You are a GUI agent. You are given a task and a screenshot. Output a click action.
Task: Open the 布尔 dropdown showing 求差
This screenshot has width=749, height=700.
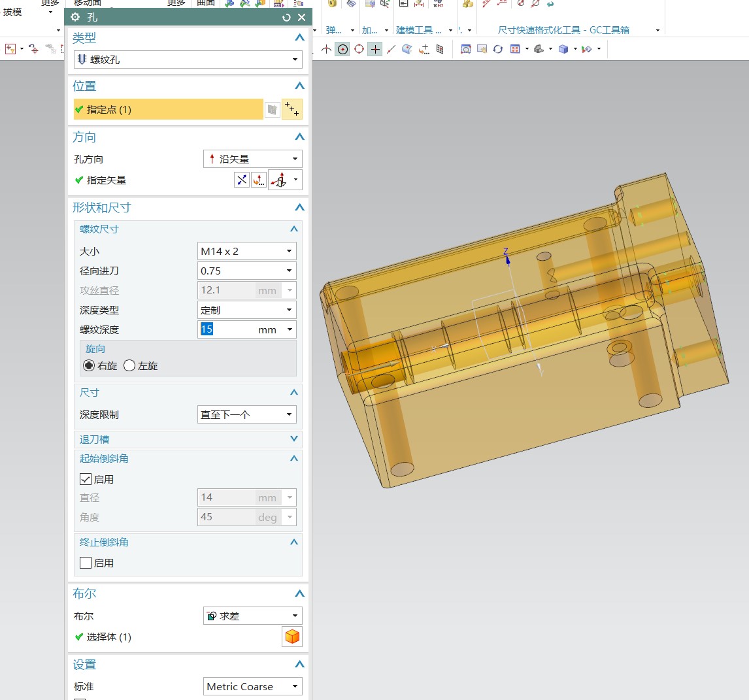click(x=253, y=616)
